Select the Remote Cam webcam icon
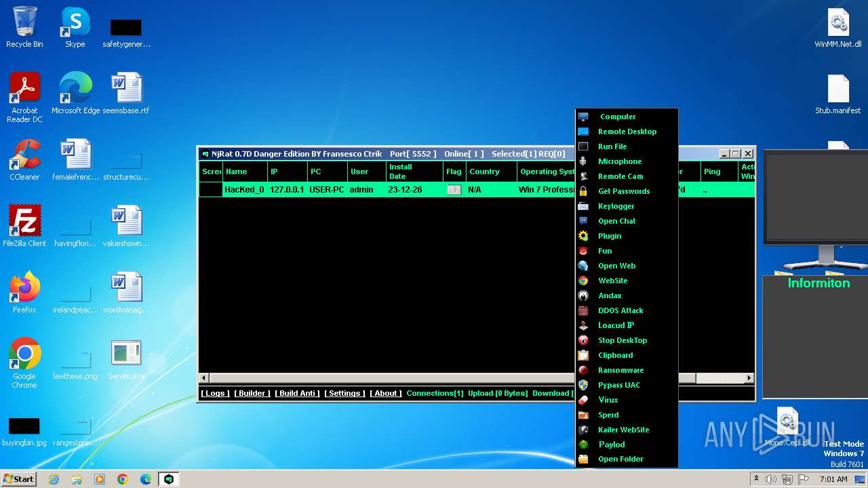 point(583,176)
